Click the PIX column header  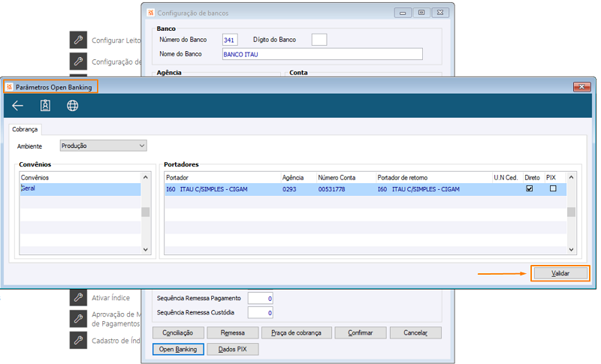point(555,178)
